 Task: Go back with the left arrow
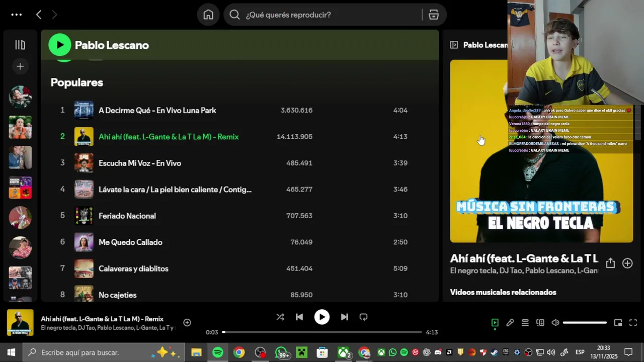(39, 15)
